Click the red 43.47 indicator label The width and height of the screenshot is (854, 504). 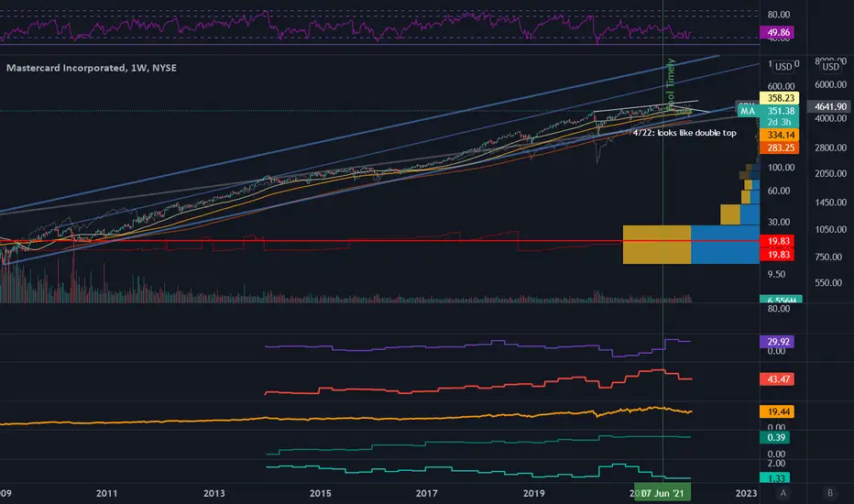[x=777, y=379]
